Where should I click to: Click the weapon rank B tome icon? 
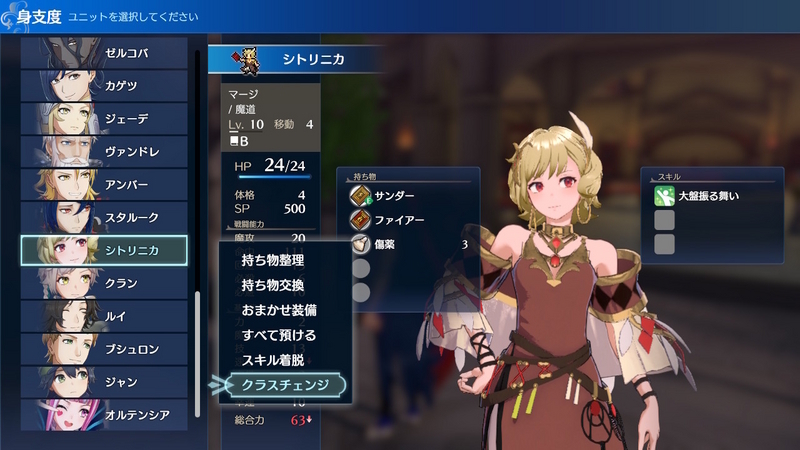(234, 141)
